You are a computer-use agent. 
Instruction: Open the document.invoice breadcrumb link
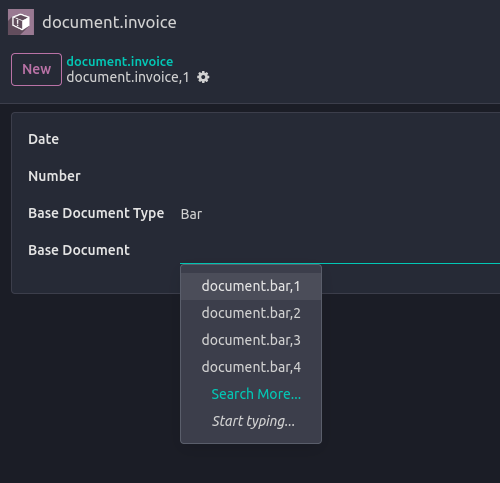click(x=120, y=61)
